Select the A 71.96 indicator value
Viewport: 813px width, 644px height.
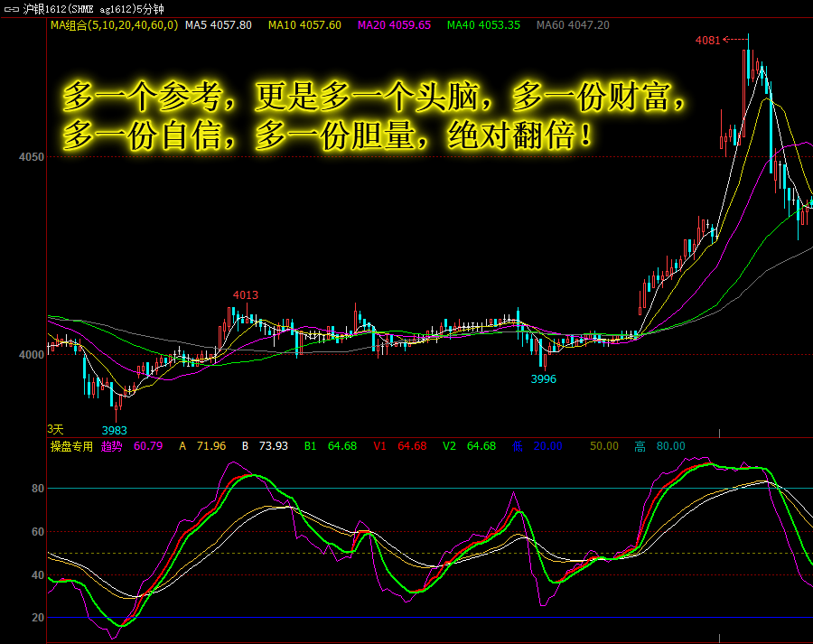click(x=202, y=446)
